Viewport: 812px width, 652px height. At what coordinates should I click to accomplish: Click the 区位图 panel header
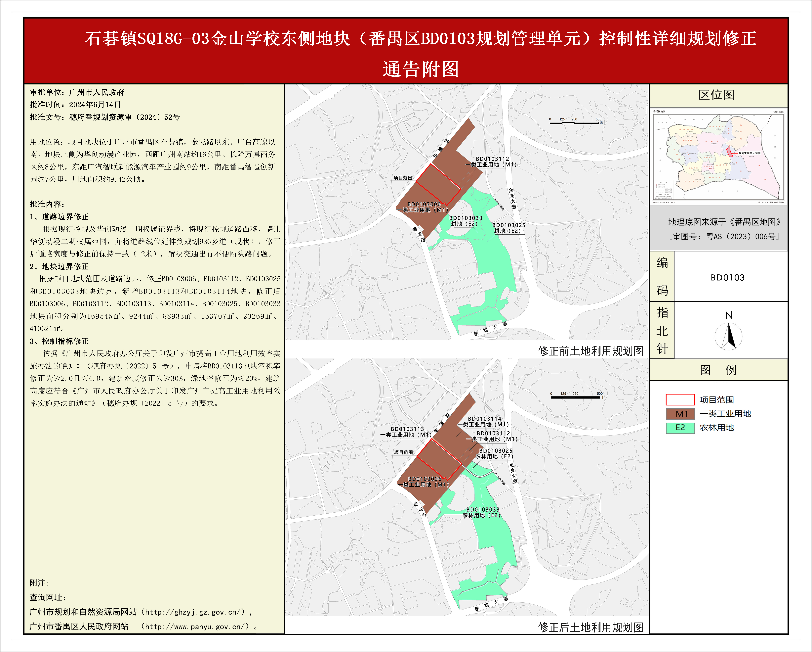coord(716,95)
